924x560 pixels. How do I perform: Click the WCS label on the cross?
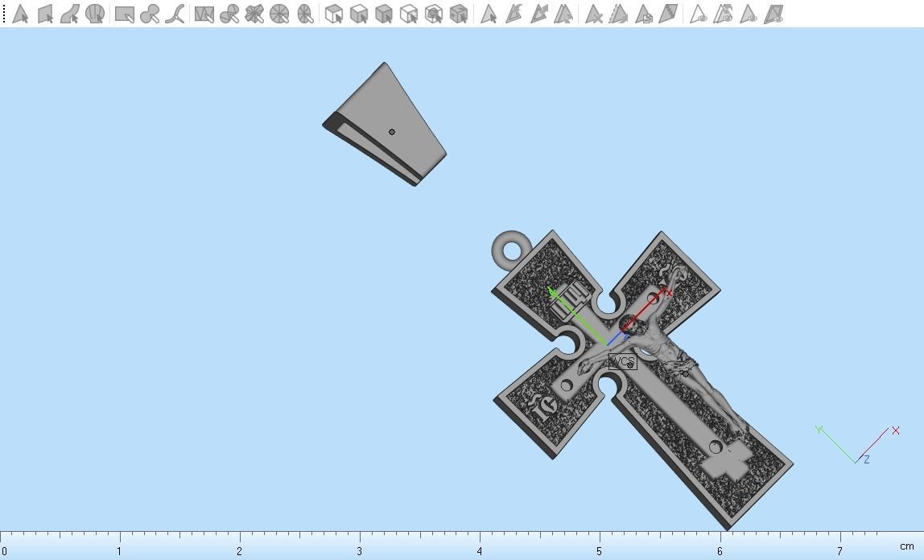pyautogui.click(x=622, y=361)
